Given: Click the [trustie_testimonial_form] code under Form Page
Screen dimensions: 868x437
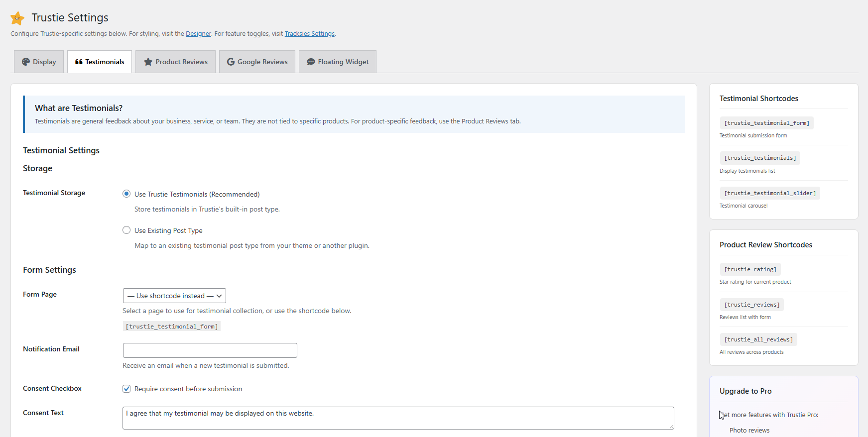Looking at the screenshot, I should pos(172,327).
